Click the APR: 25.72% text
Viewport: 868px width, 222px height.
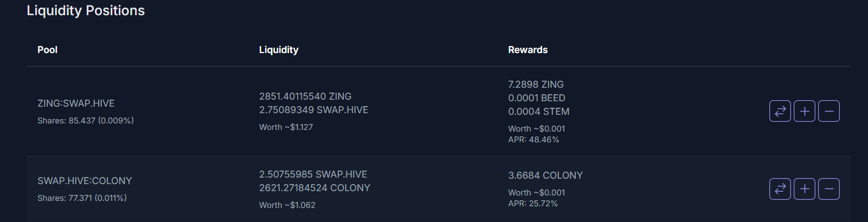533,204
